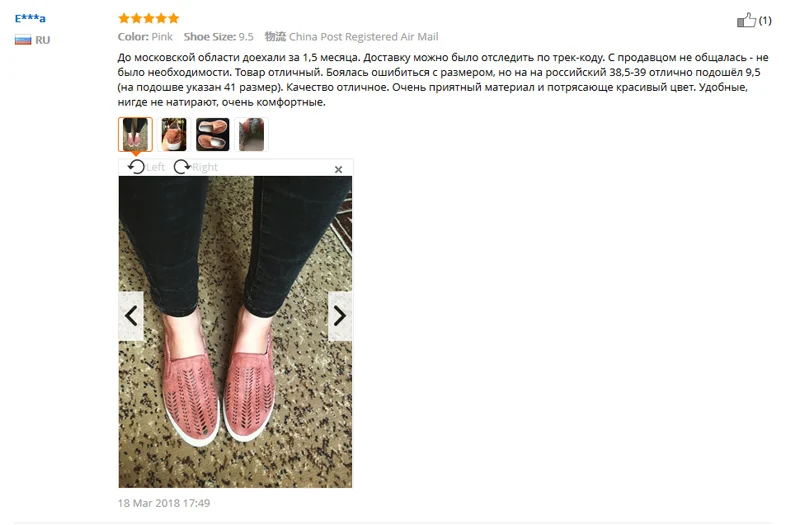Click the "Right" rotate label

click(x=205, y=167)
